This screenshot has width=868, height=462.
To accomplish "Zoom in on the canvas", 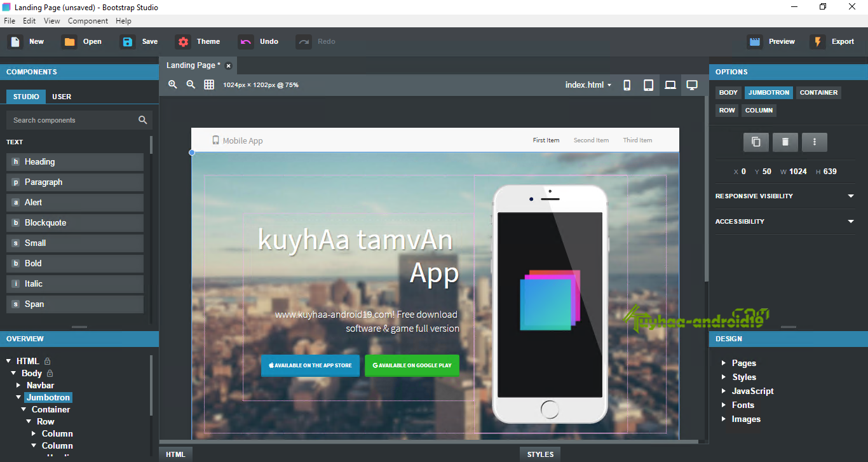I will (x=173, y=85).
